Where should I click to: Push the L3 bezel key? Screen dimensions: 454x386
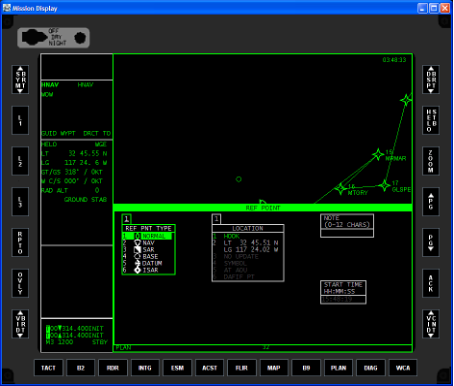20,202
